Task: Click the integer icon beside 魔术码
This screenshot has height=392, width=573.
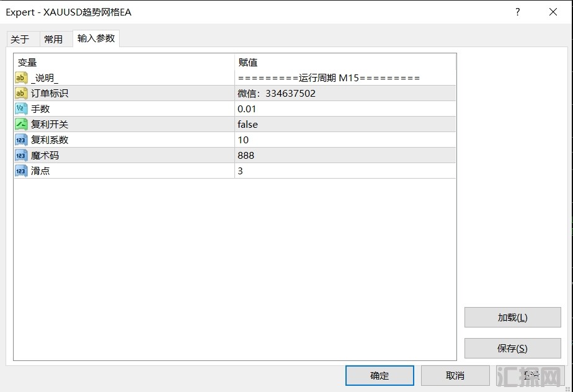Action: pos(21,156)
